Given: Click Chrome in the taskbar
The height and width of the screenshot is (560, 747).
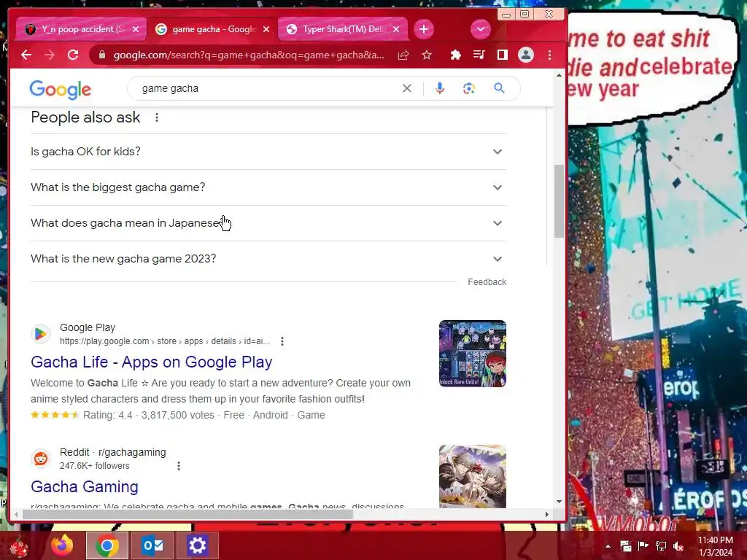Looking at the screenshot, I should [107, 545].
